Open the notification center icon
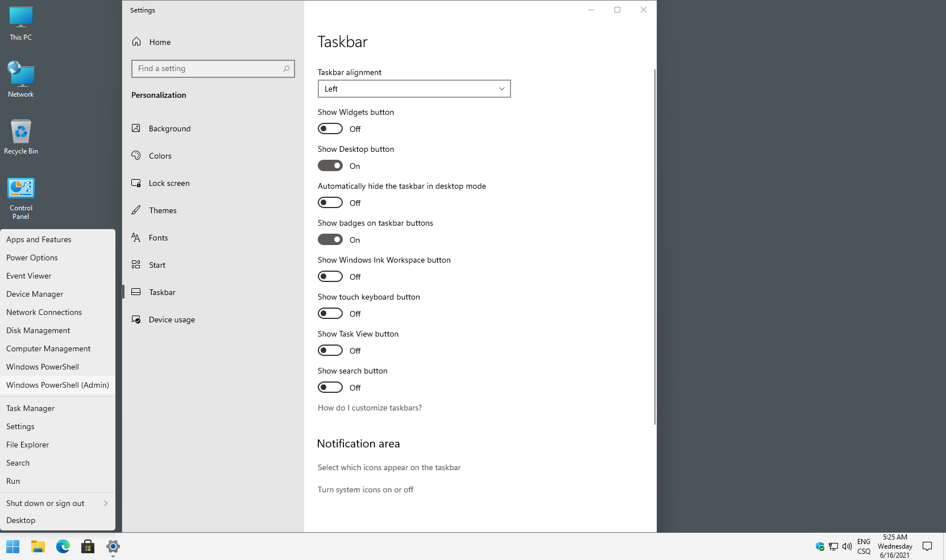 coord(927,546)
